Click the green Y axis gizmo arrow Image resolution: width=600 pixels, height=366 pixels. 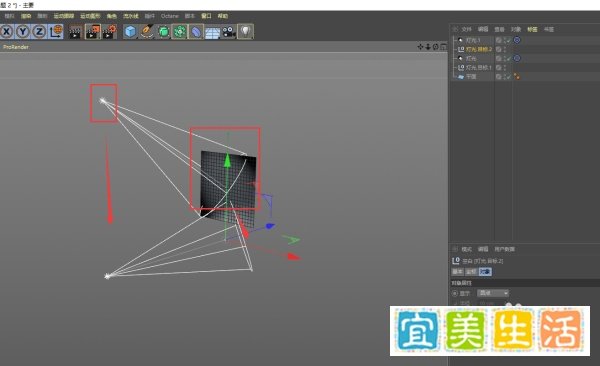click(x=227, y=160)
